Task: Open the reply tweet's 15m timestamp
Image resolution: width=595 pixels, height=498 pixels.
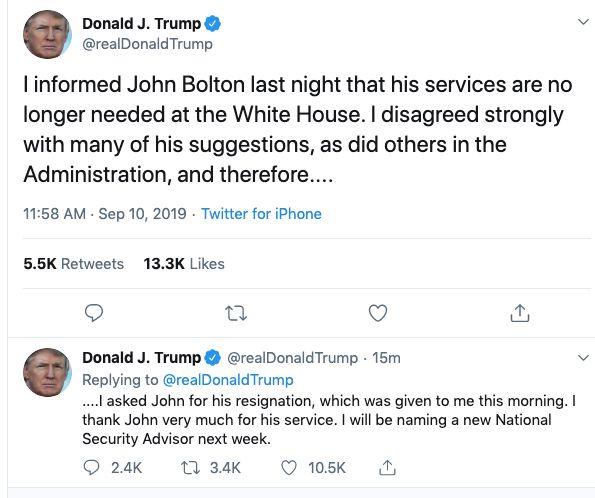Action: coord(386,358)
